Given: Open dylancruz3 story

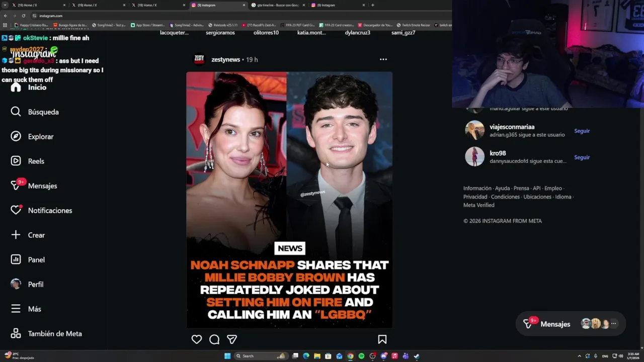Looking at the screenshot, I should [357, 33].
